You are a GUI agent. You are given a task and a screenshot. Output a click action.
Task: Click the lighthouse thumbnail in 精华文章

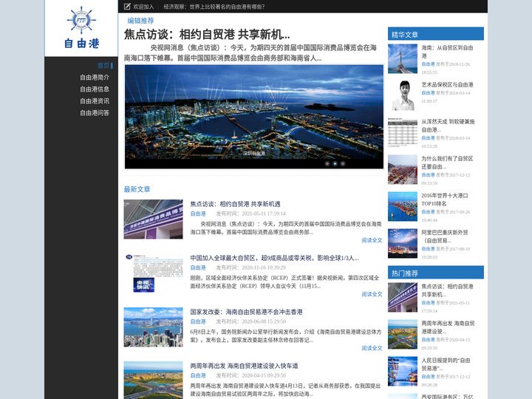[403, 58]
